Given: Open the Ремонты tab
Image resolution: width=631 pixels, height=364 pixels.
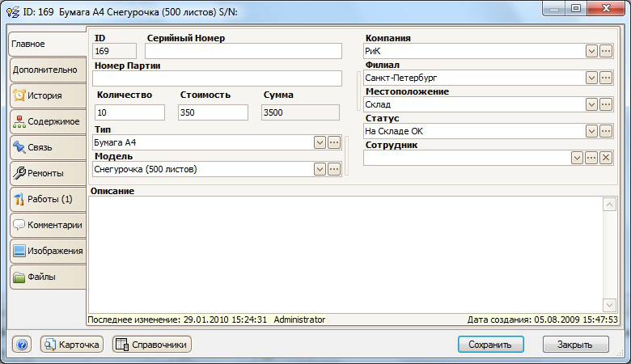Looking at the screenshot, I should tap(48, 173).
